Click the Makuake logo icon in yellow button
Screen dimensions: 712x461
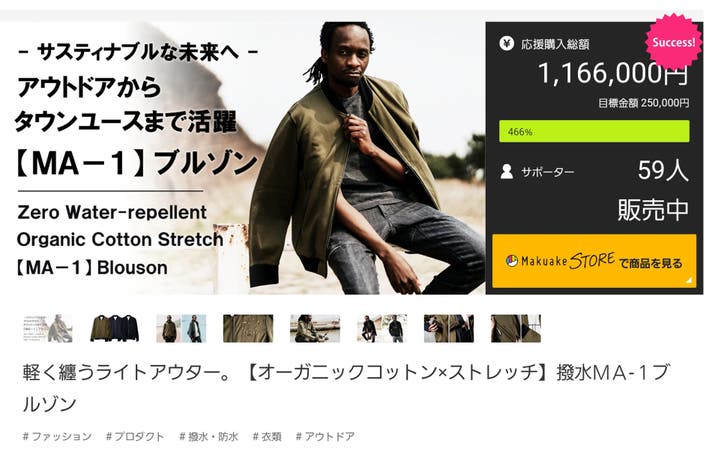point(512,261)
